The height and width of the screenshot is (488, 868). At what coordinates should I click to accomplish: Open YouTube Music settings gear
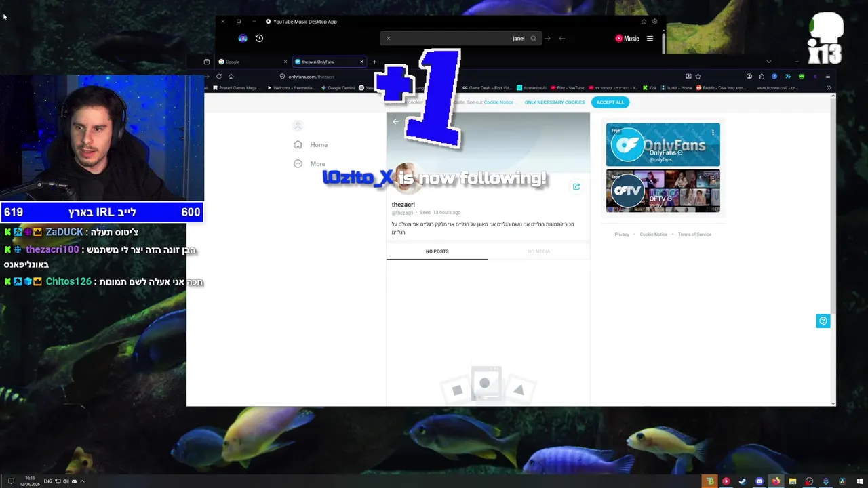coord(654,22)
